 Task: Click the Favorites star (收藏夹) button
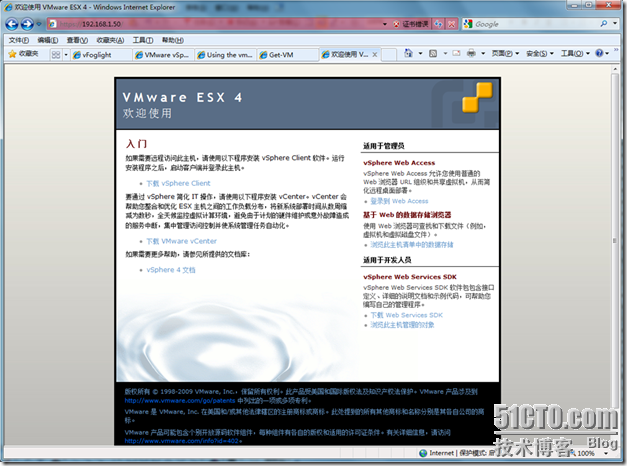[x=23, y=54]
